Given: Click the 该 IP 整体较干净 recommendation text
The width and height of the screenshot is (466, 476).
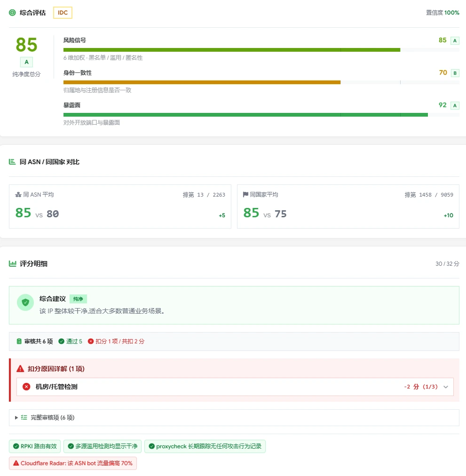Looking at the screenshot, I should pyautogui.click(x=103, y=311).
